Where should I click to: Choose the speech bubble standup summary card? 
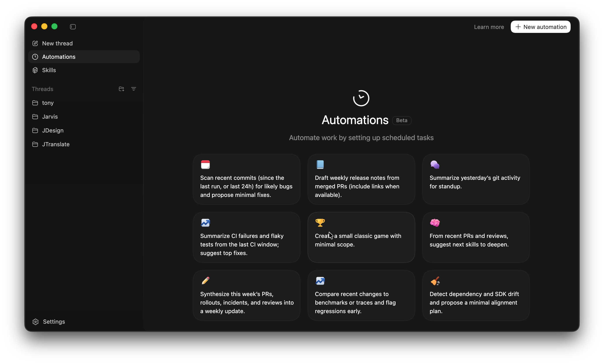[476, 179]
